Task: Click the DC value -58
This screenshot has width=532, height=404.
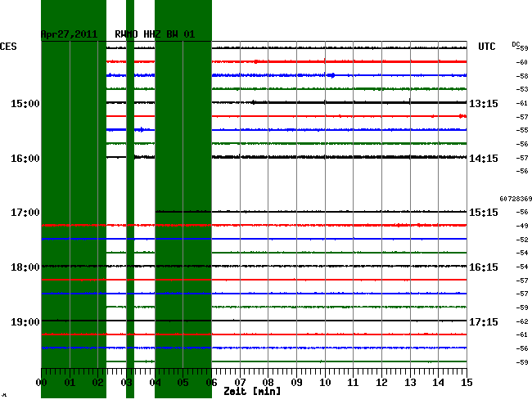Action: point(522,76)
